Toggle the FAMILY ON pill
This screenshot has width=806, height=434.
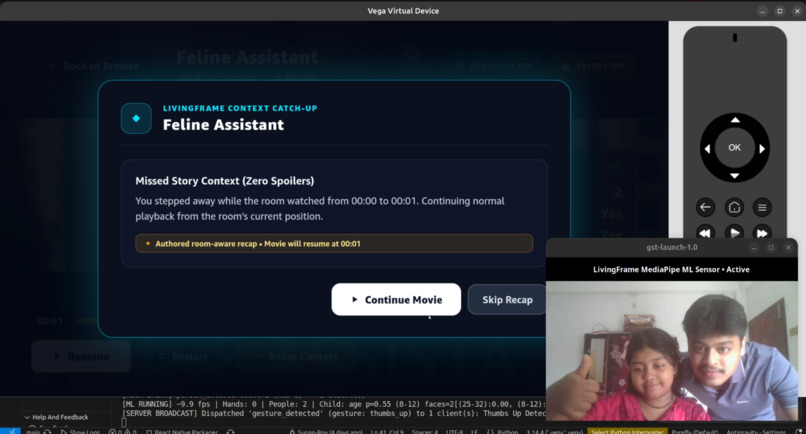tap(593, 66)
